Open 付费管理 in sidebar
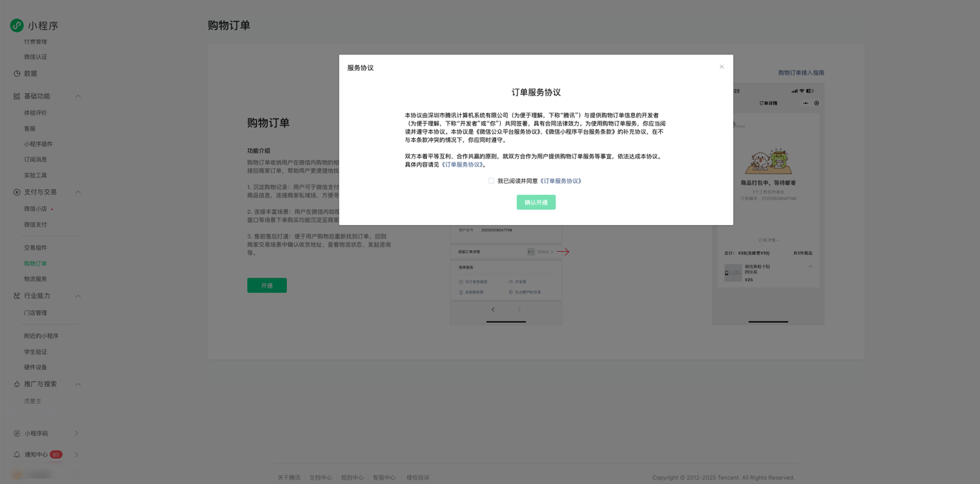This screenshot has width=980, height=484. 36,42
